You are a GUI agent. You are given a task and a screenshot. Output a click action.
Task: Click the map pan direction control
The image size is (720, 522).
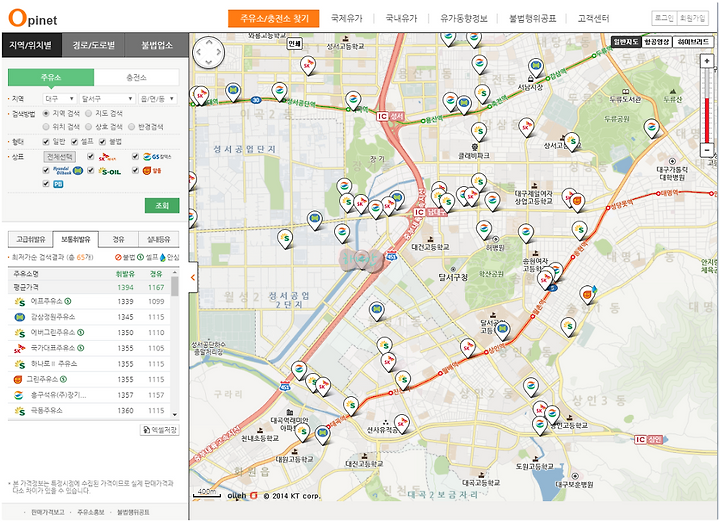pyautogui.click(x=208, y=52)
